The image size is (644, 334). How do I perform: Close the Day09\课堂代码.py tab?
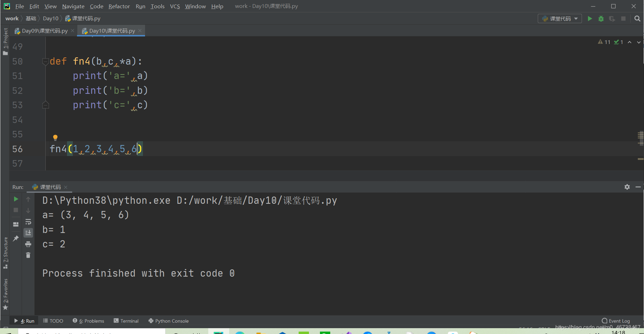coord(73,31)
